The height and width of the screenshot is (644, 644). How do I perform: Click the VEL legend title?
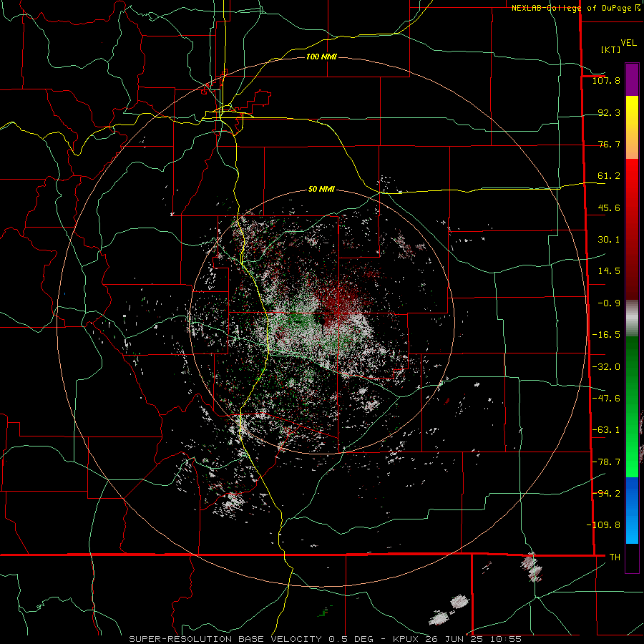point(629,43)
